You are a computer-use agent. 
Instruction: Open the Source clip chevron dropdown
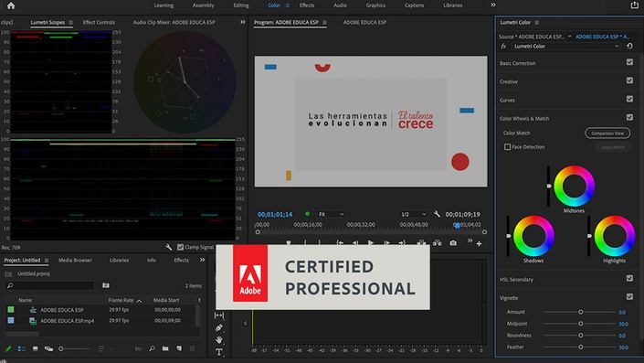coord(570,37)
